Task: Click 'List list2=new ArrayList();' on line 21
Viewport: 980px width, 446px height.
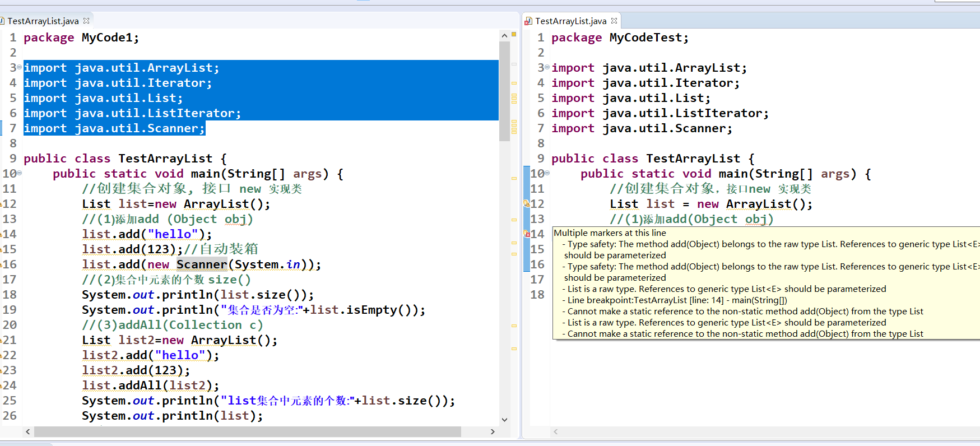Action: click(x=180, y=340)
